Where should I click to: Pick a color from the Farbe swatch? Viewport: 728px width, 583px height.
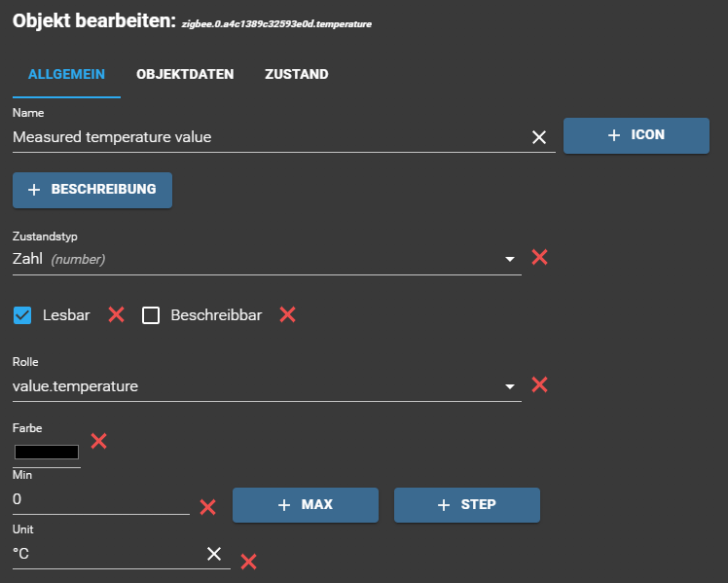tap(46, 452)
